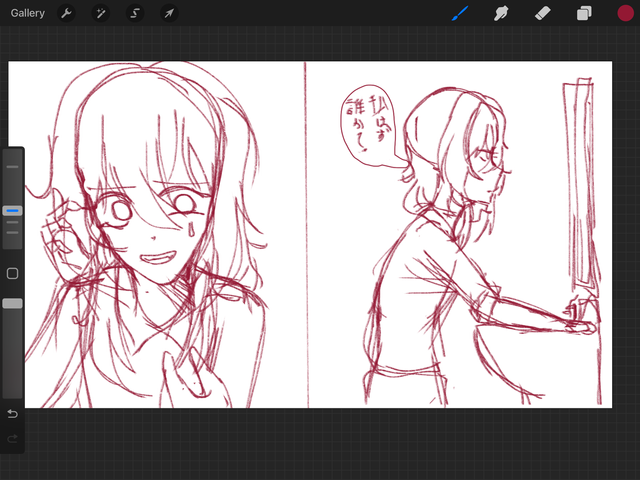The width and height of the screenshot is (640, 480).
Task: Click the Japanese speech bubble on canvas
Action: tap(369, 126)
